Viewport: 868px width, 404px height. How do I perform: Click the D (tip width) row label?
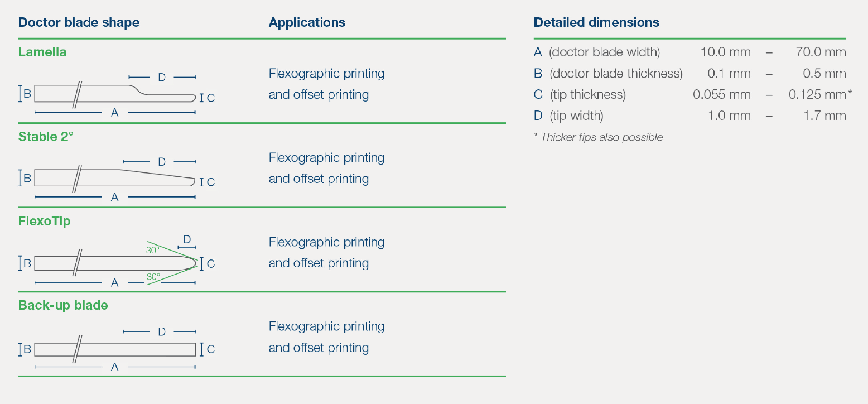(x=568, y=116)
